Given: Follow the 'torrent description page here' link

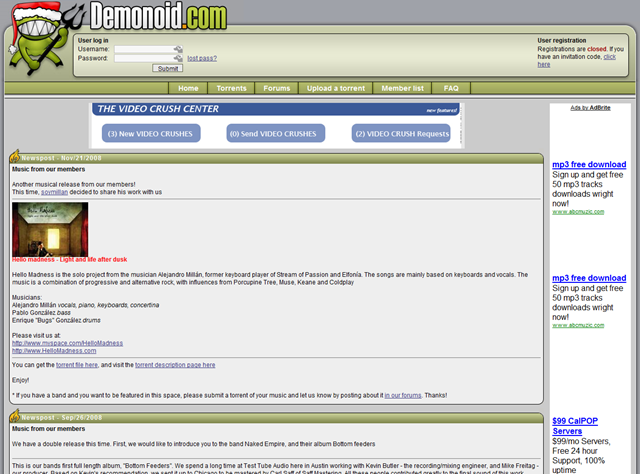Looking at the screenshot, I should coord(175,365).
